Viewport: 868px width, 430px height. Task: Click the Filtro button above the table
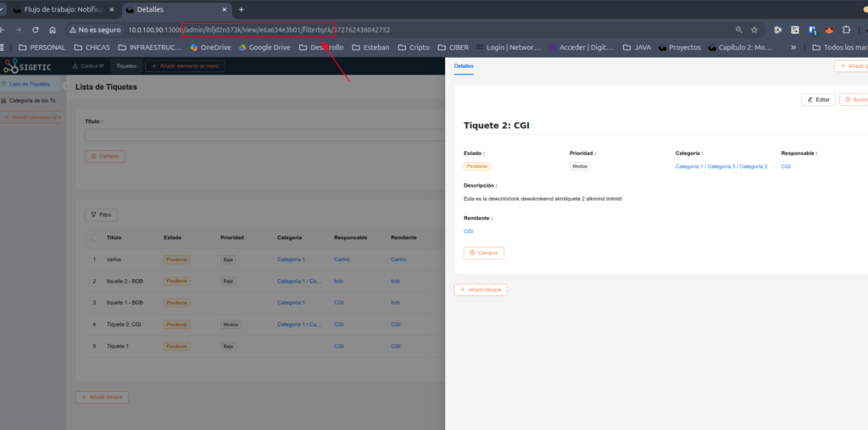click(101, 215)
